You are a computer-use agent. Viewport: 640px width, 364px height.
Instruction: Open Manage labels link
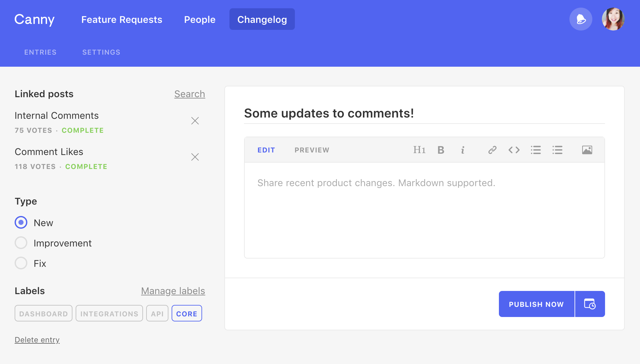point(173,291)
